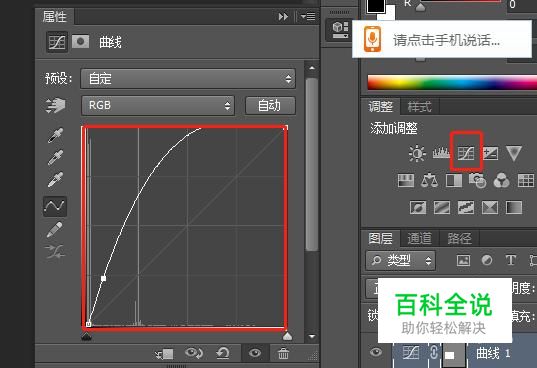
Task: Select the white point eyedropper
Action: coord(55,180)
